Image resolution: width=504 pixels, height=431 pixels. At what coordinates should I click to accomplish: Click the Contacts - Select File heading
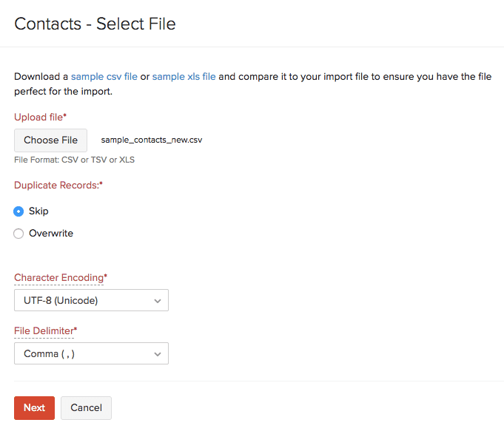pos(95,23)
